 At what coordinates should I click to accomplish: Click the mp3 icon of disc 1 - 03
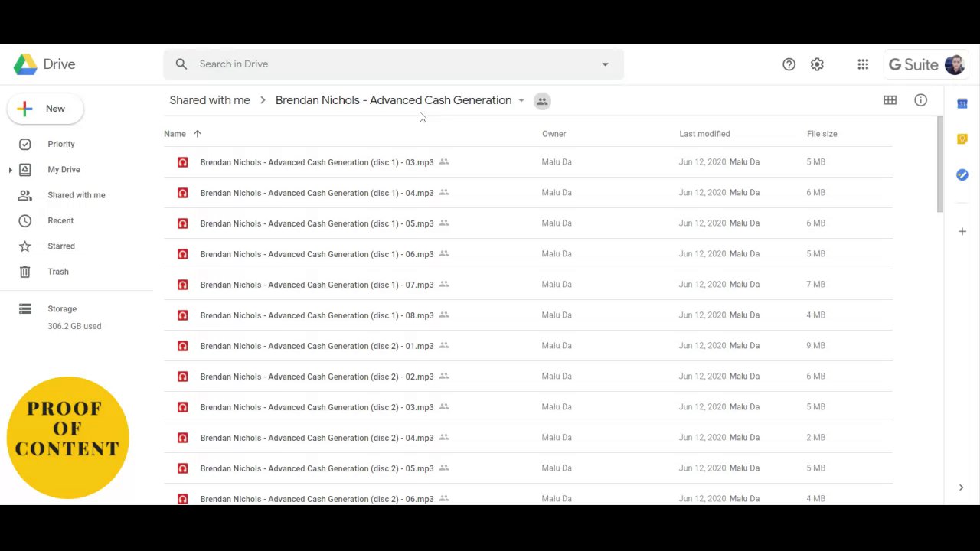coord(182,162)
